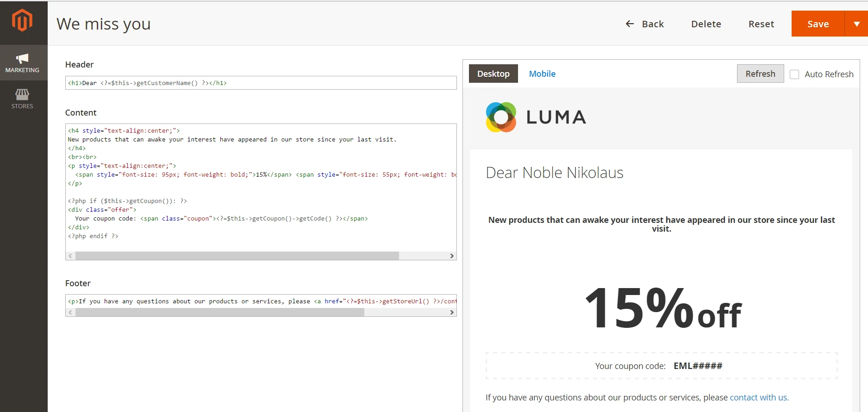Switch to the Mobile preview tab
This screenshot has height=412, width=868.
point(542,74)
